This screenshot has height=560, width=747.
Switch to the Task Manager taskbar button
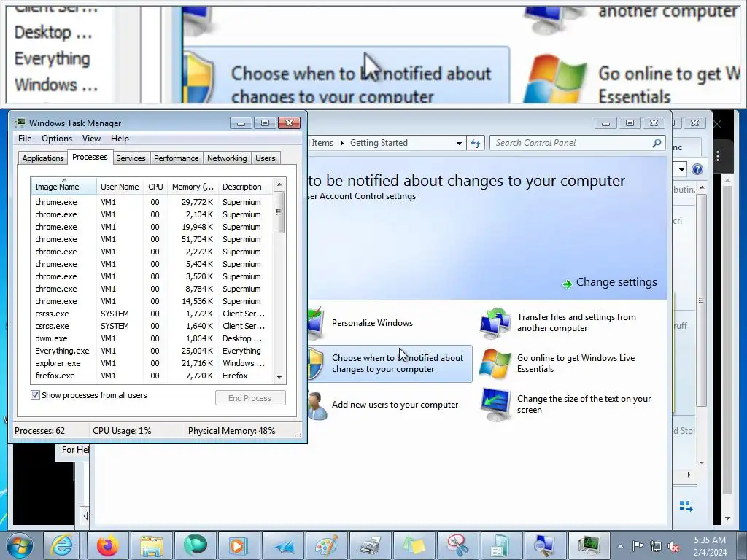589,545
